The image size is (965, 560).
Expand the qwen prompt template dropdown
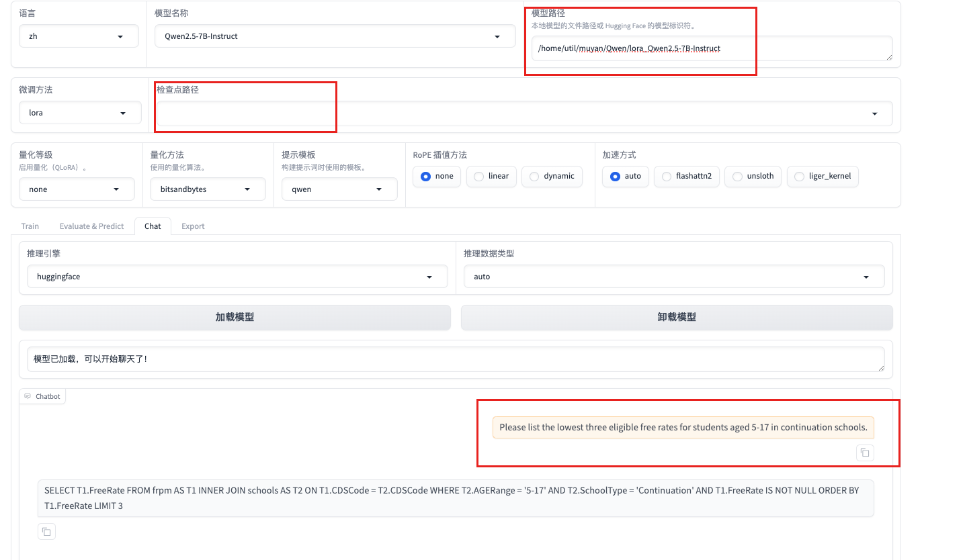pyautogui.click(x=339, y=189)
